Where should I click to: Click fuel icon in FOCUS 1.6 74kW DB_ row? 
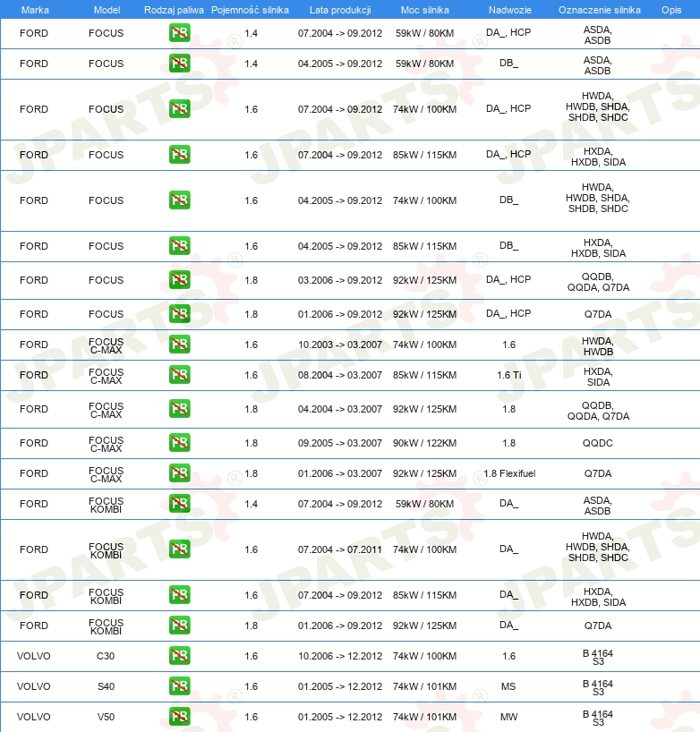point(179,200)
